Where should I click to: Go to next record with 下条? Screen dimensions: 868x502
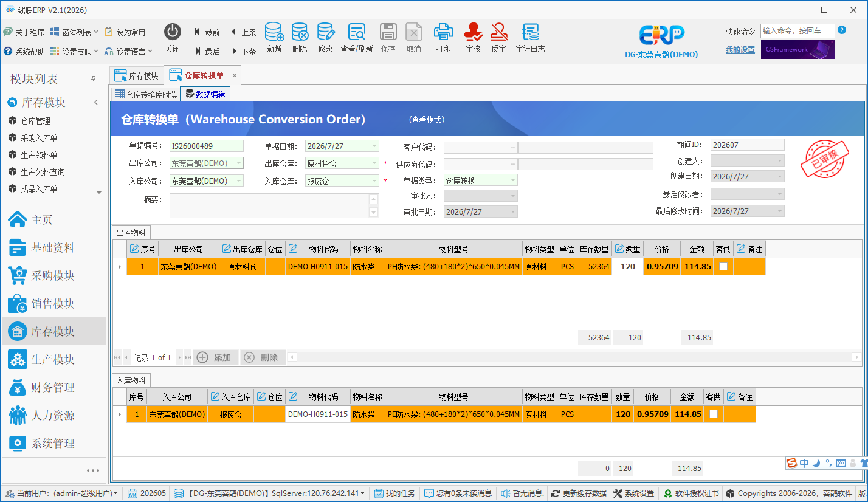243,52
